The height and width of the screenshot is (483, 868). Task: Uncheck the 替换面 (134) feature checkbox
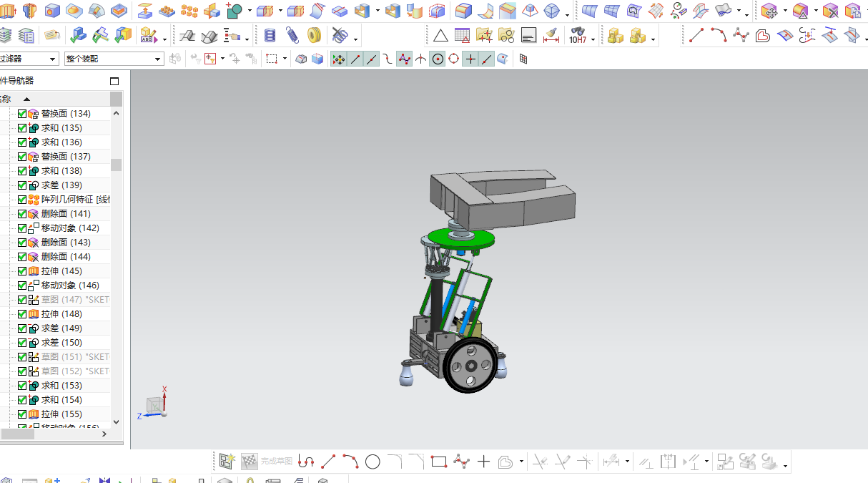tap(22, 114)
